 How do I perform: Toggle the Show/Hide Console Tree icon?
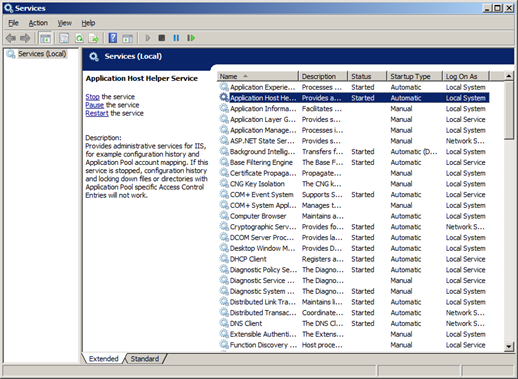pos(45,38)
